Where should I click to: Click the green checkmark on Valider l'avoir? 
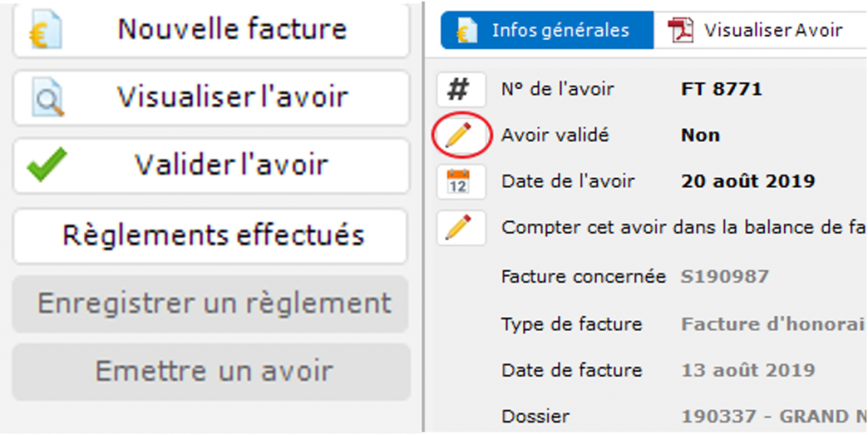click(46, 165)
